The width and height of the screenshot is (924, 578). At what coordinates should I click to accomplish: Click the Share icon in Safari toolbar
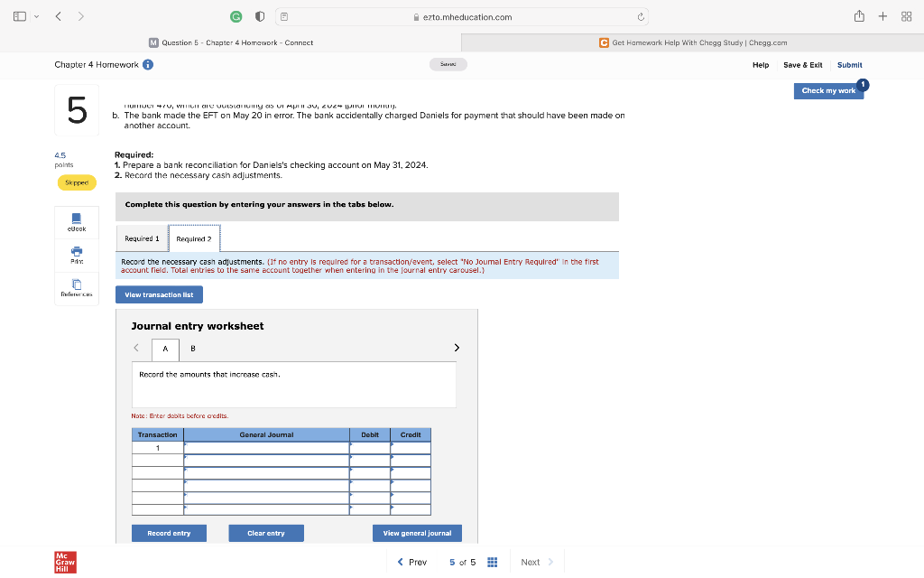(858, 15)
